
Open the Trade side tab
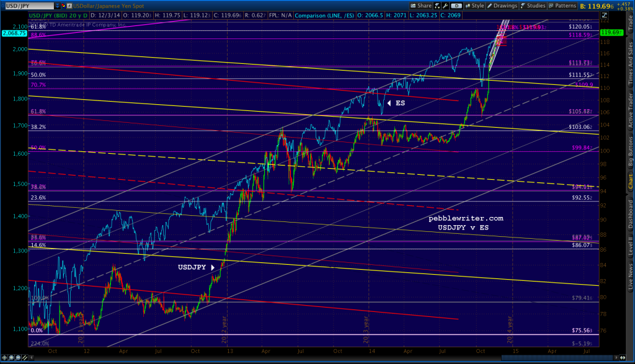pos(631,24)
